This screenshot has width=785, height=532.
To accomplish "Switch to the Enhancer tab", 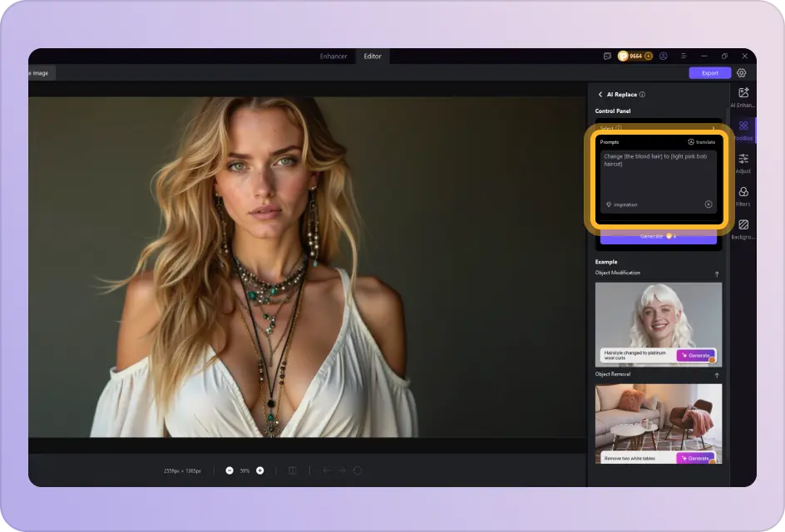I will point(333,57).
